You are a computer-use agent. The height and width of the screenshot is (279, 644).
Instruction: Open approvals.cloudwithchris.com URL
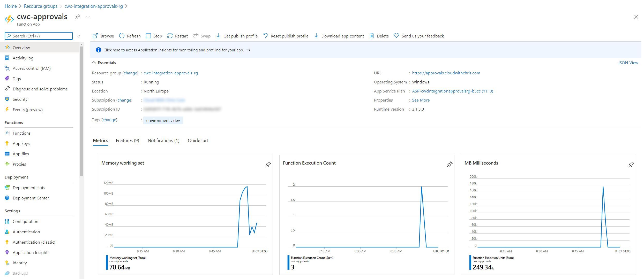click(446, 73)
